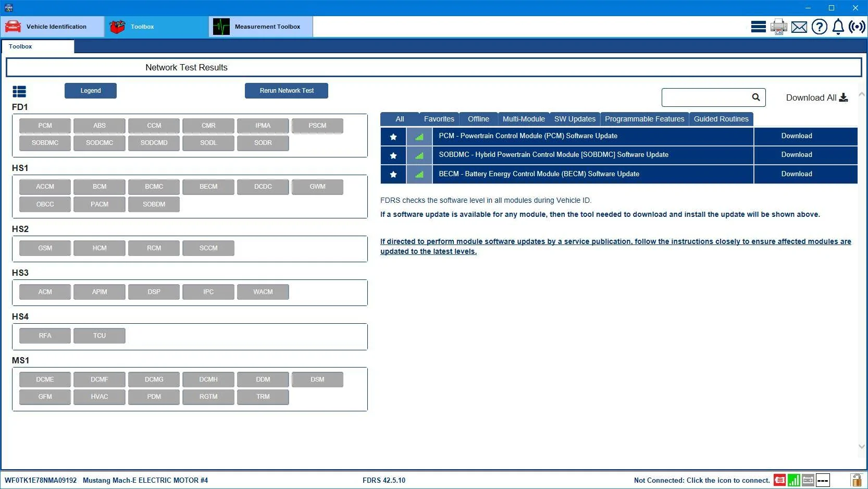Click the padlock icon in status bar
This screenshot has width=868, height=489.
(x=856, y=480)
